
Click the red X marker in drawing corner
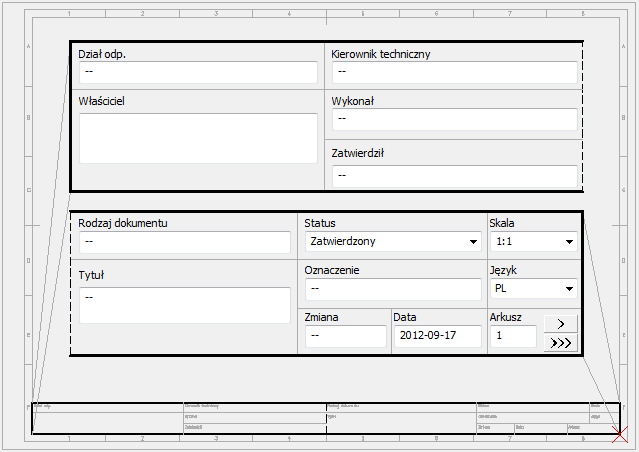point(620,434)
